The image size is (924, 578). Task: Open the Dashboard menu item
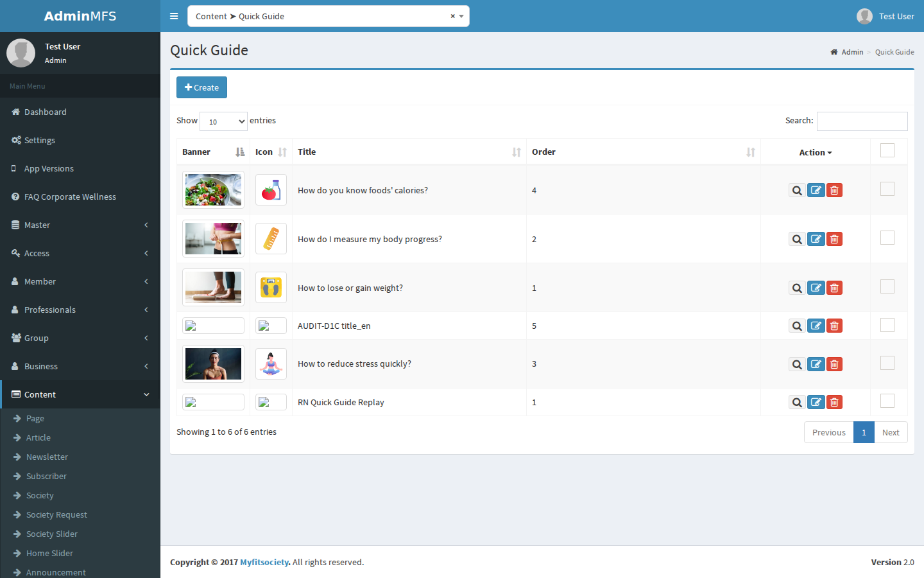pos(80,112)
